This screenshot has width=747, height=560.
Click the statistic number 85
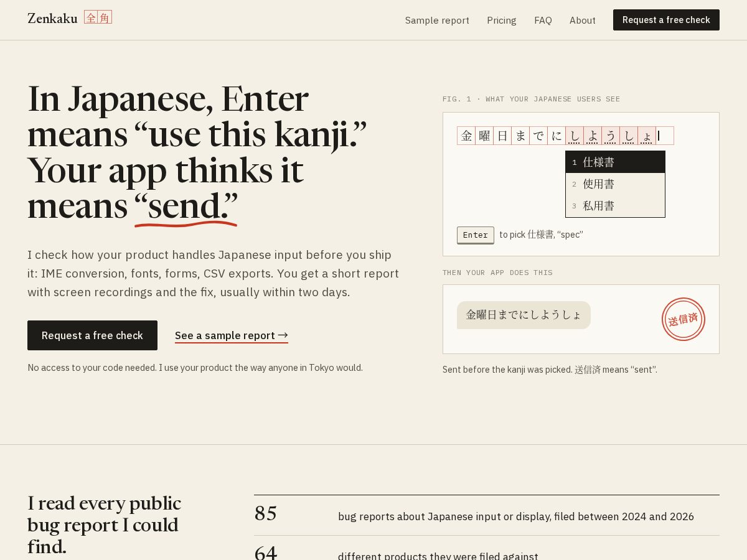pos(265,514)
